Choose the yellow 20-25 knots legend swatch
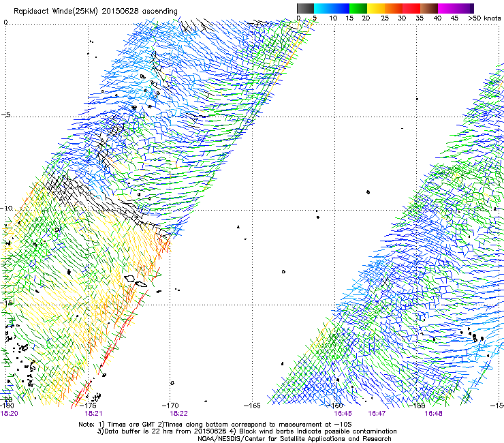Viewport: 504px width, 443px height. (x=376, y=8)
